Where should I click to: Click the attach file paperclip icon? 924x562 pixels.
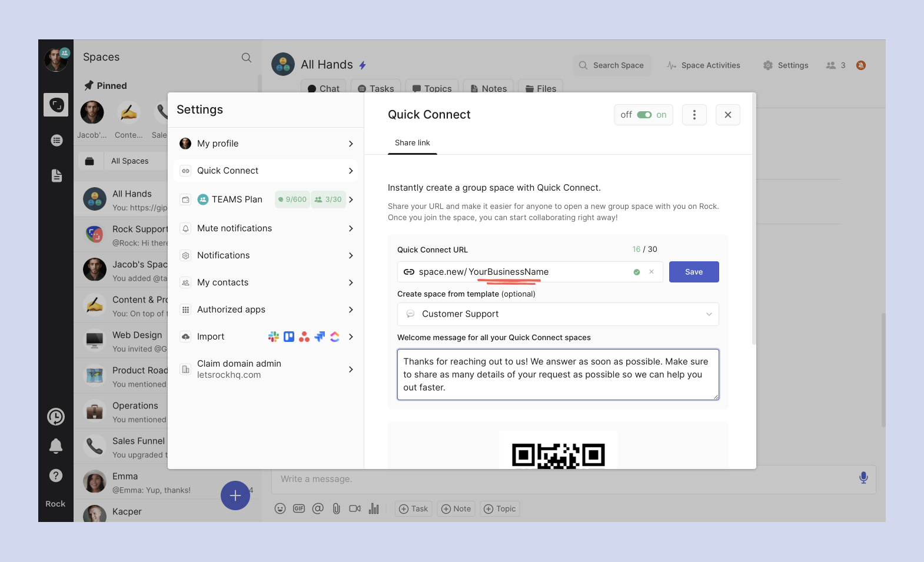pos(336,508)
